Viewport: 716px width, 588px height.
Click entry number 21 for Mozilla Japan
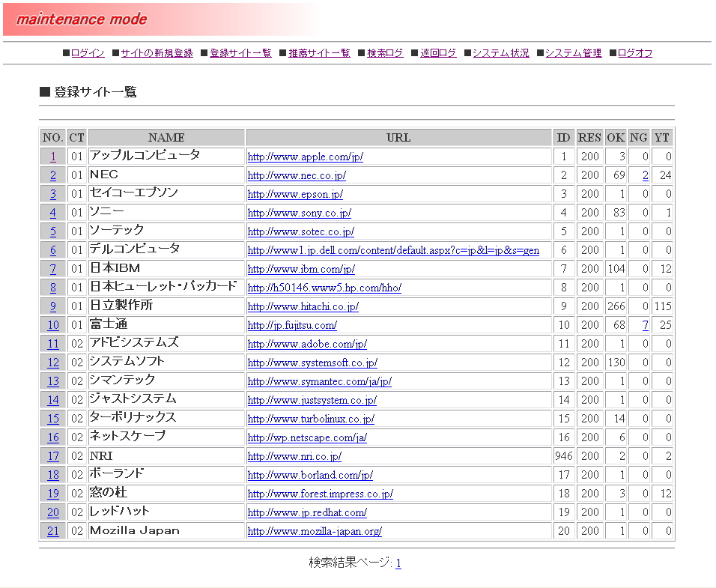click(53, 532)
